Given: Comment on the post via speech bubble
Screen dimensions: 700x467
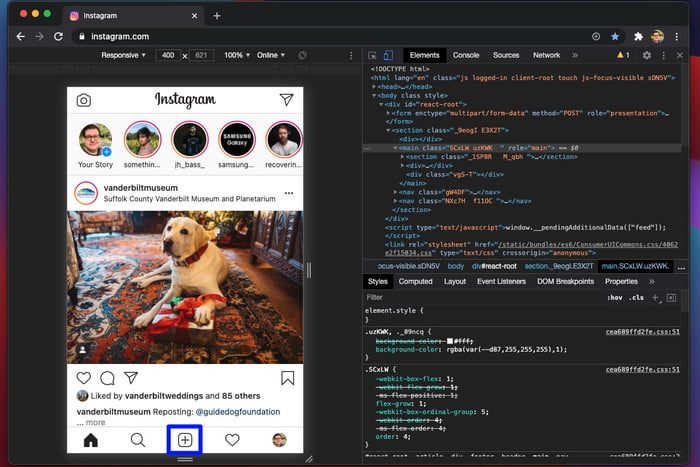Looking at the screenshot, I should [107, 378].
